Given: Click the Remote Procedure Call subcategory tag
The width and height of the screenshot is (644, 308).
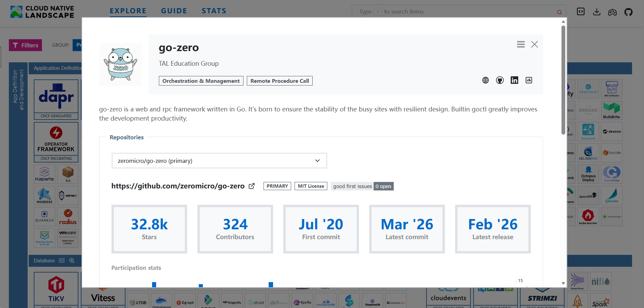Looking at the screenshot, I should pyautogui.click(x=280, y=81).
